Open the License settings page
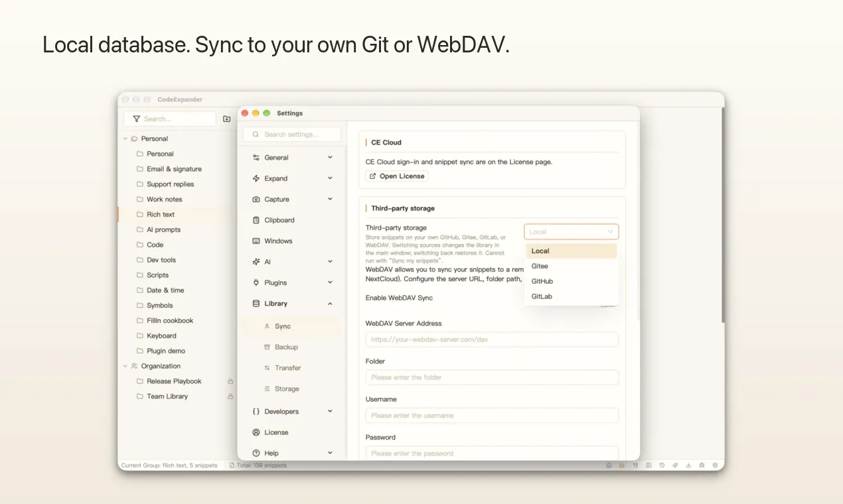 tap(293, 432)
